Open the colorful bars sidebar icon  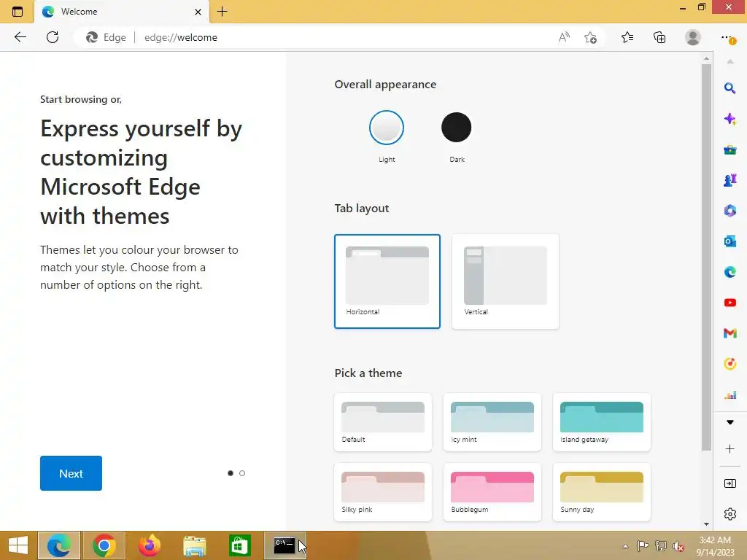[729, 394]
